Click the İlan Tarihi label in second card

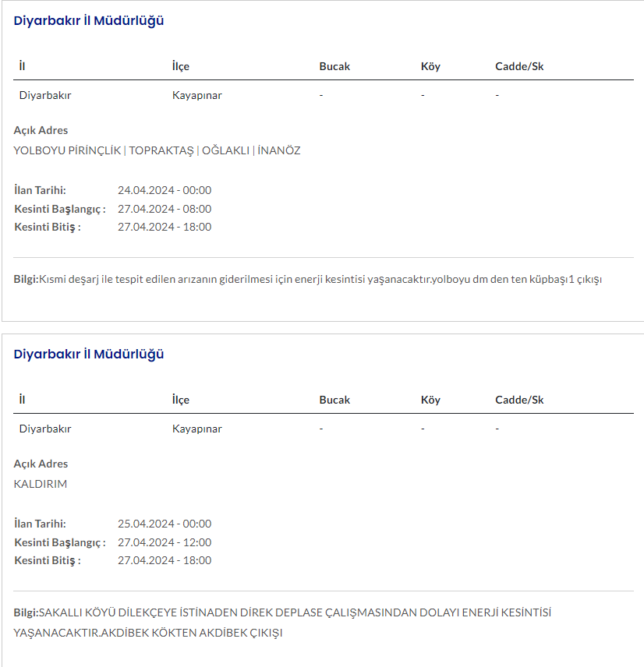point(40,524)
